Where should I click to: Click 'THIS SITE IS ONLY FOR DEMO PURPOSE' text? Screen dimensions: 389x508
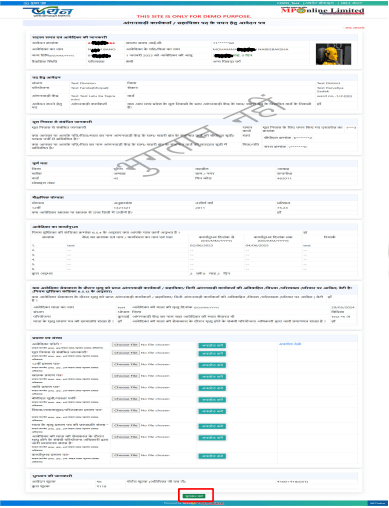click(x=194, y=16)
